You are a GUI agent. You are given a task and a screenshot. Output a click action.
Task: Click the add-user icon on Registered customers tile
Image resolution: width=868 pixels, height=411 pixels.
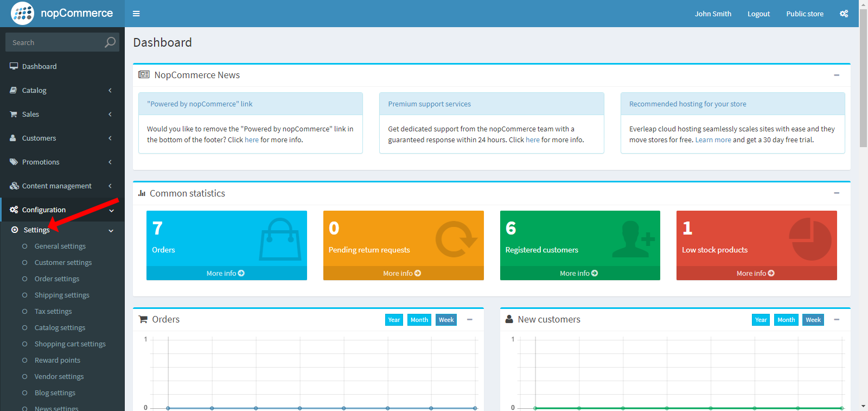coord(634,239)
